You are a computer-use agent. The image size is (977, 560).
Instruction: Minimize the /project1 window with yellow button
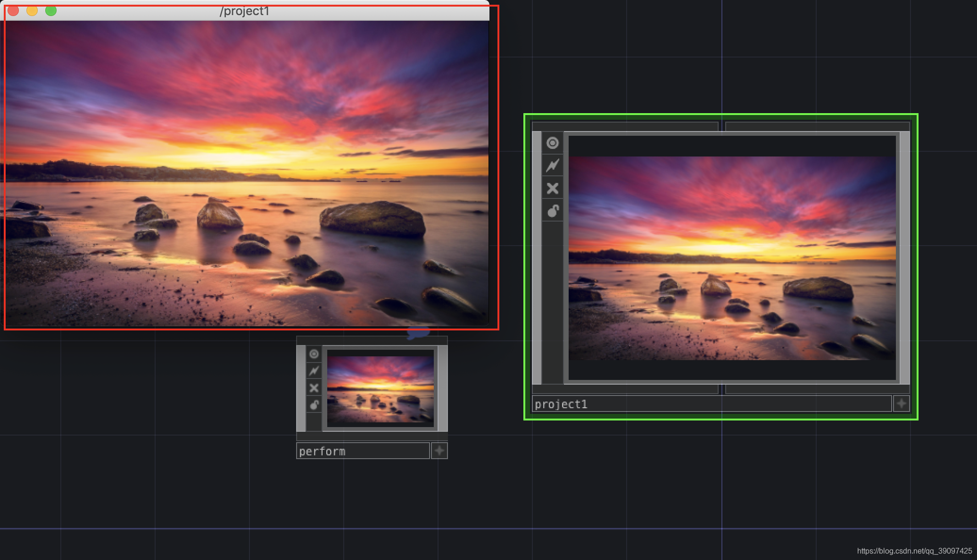click(32, 10)
